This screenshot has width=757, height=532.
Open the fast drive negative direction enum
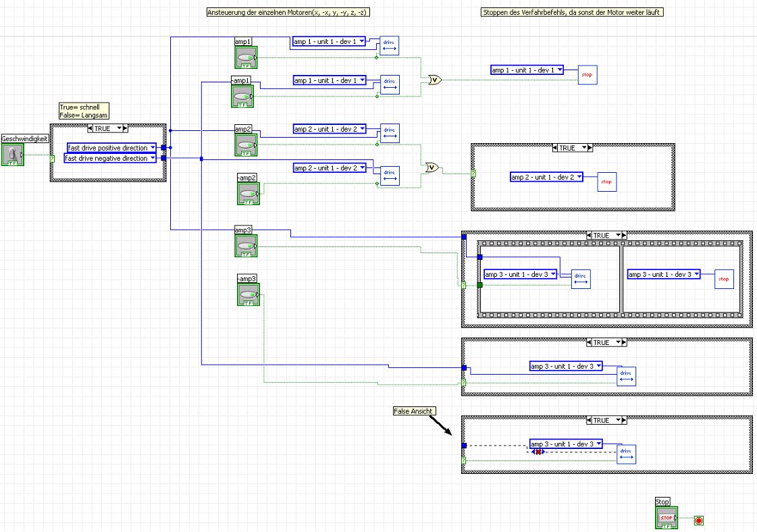(x=110, y=158)
